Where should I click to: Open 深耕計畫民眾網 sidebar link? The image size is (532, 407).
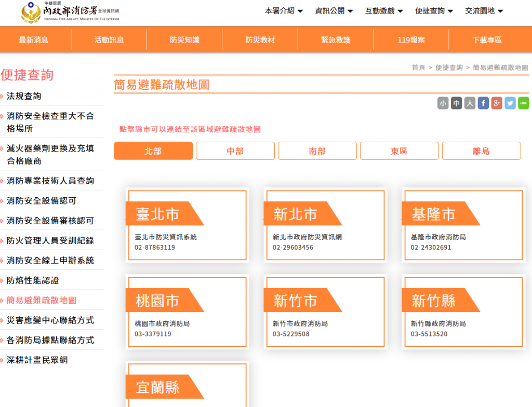[x=37, y=360]
